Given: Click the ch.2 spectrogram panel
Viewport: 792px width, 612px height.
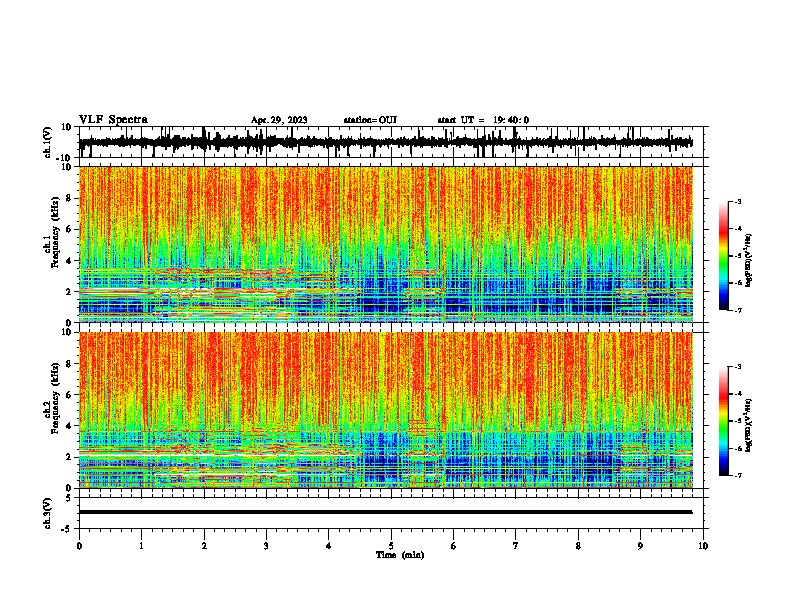Looking at the screenshot, I should click(391, 410).
